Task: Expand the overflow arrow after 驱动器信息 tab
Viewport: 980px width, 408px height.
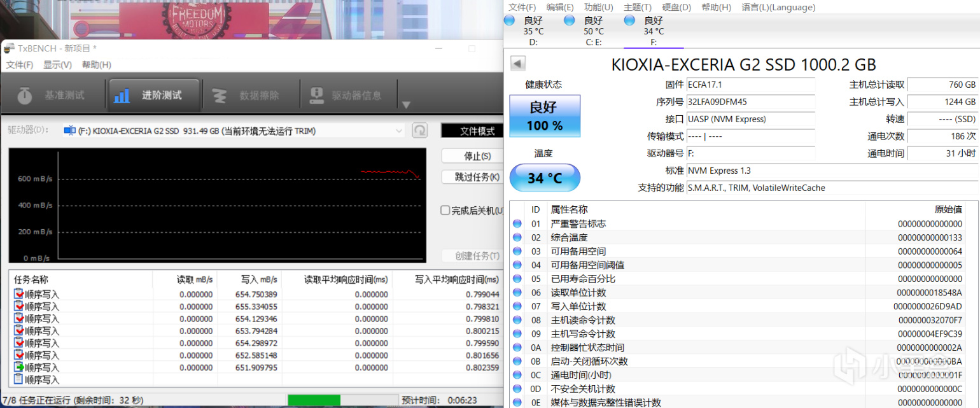Action: coord(406,105)
